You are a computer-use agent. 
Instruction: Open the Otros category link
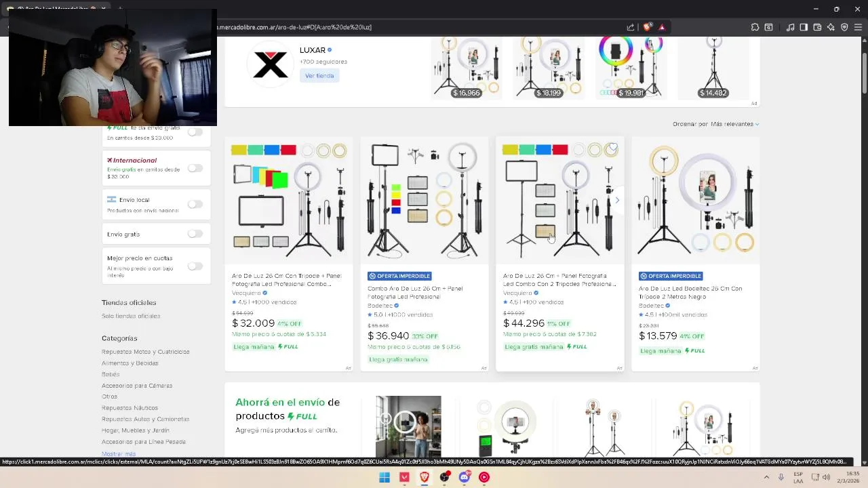(109, 396)
